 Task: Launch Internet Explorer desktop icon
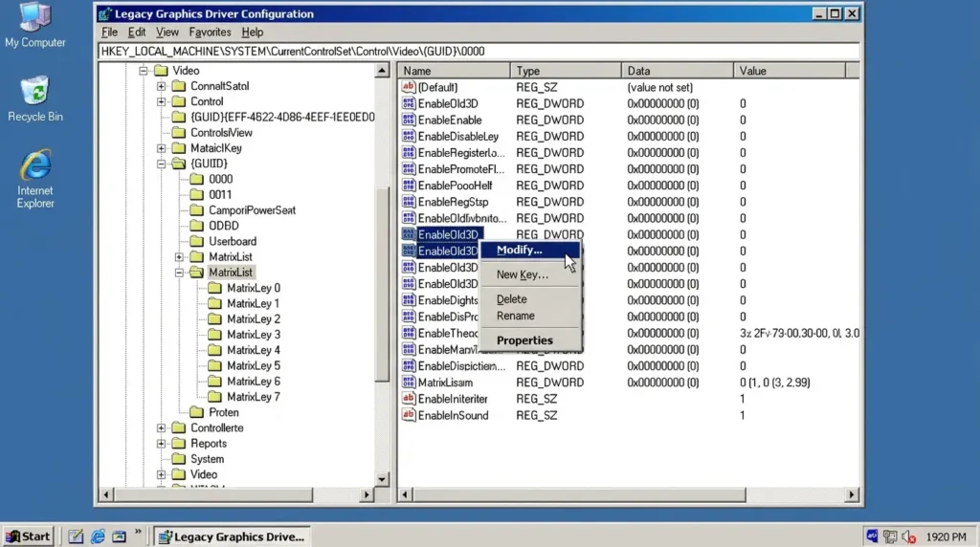click(35, 179)
